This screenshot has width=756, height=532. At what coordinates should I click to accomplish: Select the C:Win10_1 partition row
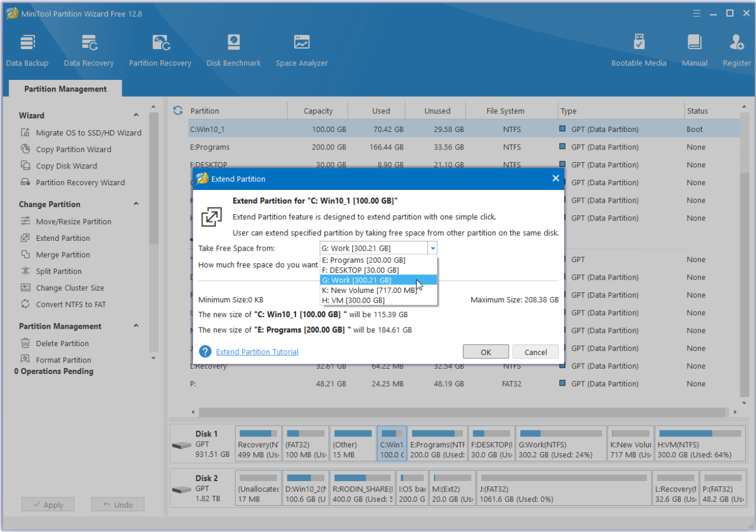pyautogui.click(x=463, y=129)
